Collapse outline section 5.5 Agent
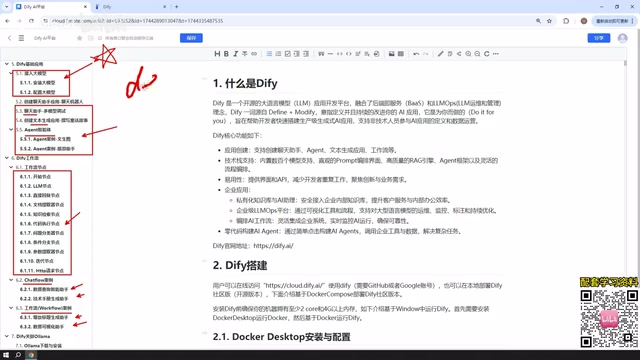The height and width of the screenshot is (360, 640). (x=11, y=129)
